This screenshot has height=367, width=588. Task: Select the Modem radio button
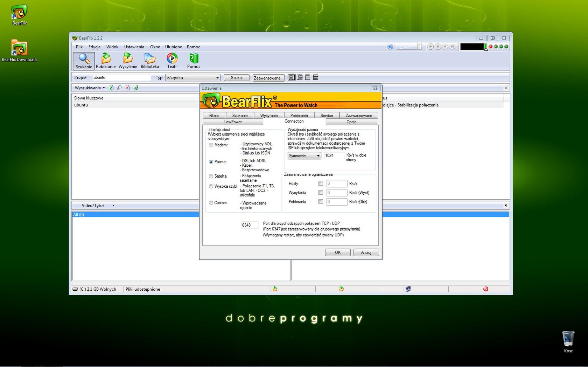tap(211, 145)
